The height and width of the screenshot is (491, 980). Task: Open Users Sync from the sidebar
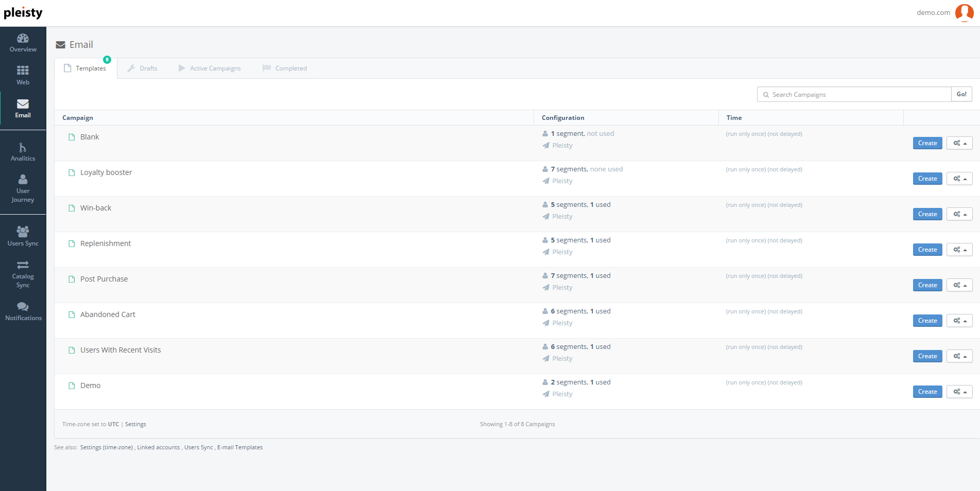pos(23,235)
